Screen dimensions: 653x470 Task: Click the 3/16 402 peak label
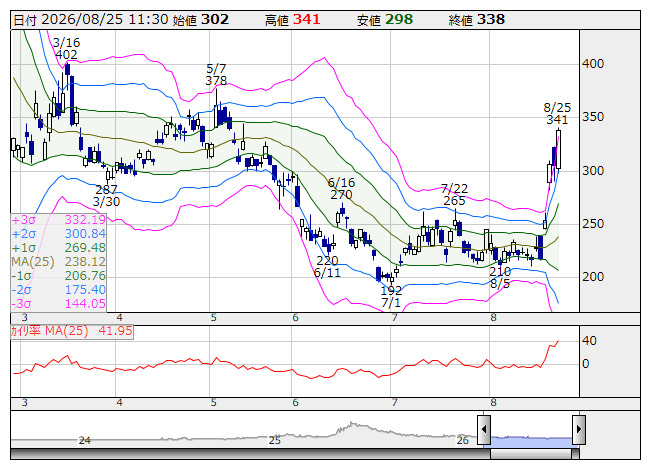tap(66, 49)
